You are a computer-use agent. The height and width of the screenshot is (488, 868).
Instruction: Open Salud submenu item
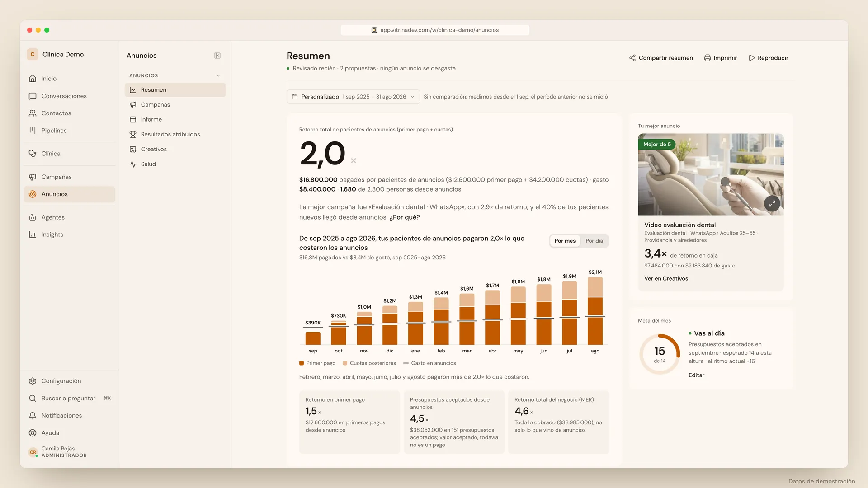[x=175, y=164]
